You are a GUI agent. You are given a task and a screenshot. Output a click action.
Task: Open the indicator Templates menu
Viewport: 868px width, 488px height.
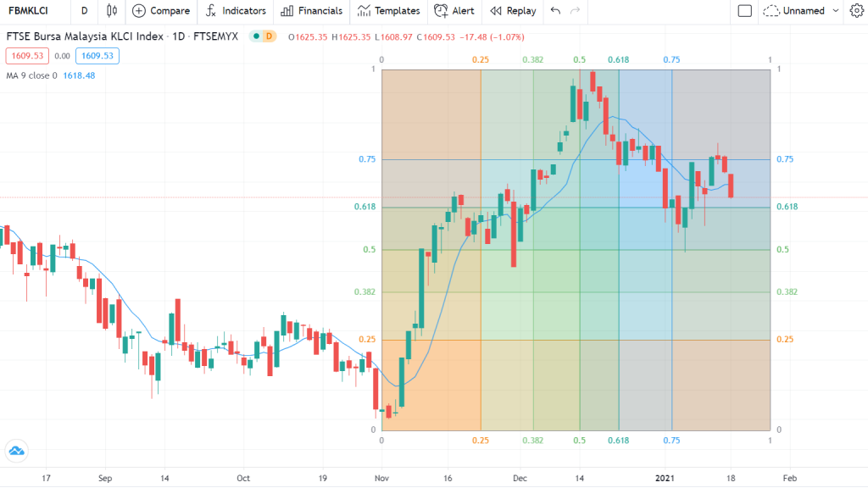click(x=388, y=11)
